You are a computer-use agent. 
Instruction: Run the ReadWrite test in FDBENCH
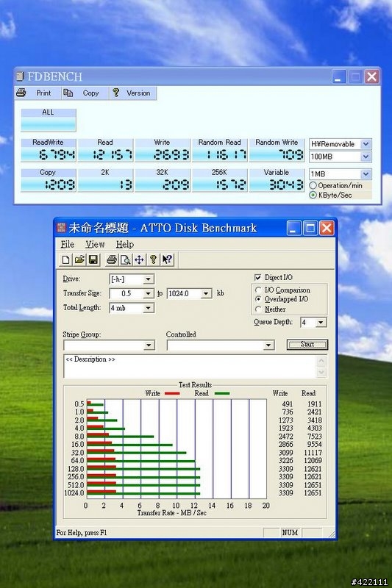tap(49, 150)
